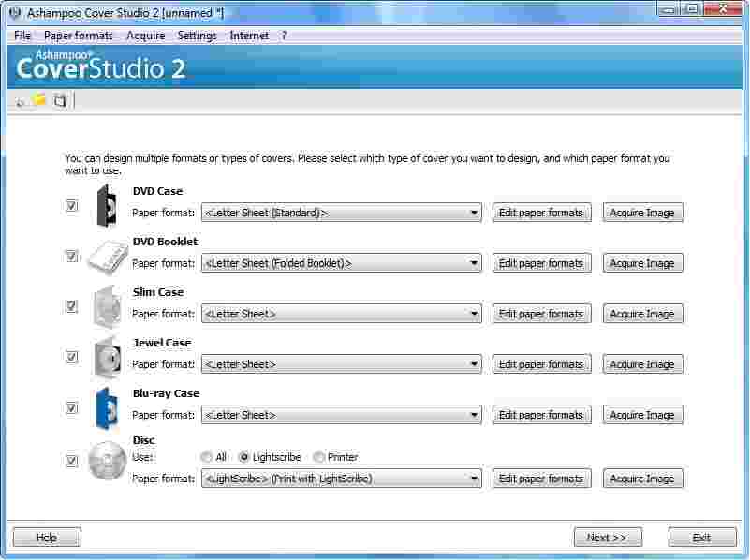Click the 'Jewel Case' heading text

162,343
